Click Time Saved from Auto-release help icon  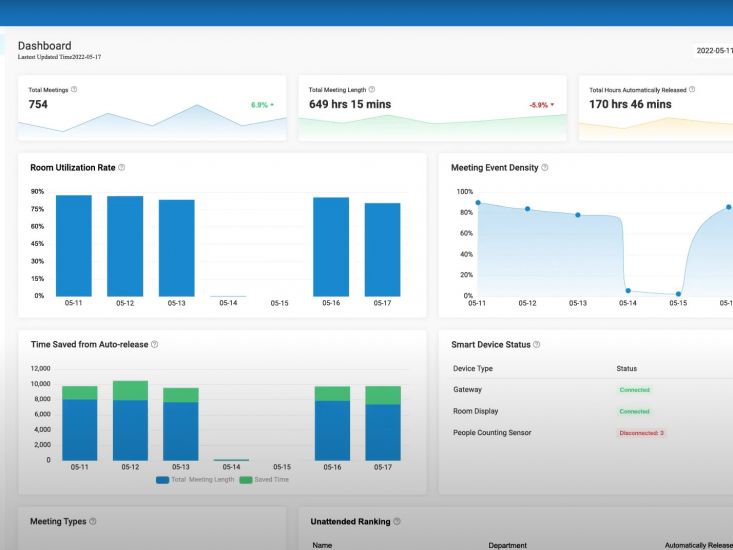[x=154, y=345]
